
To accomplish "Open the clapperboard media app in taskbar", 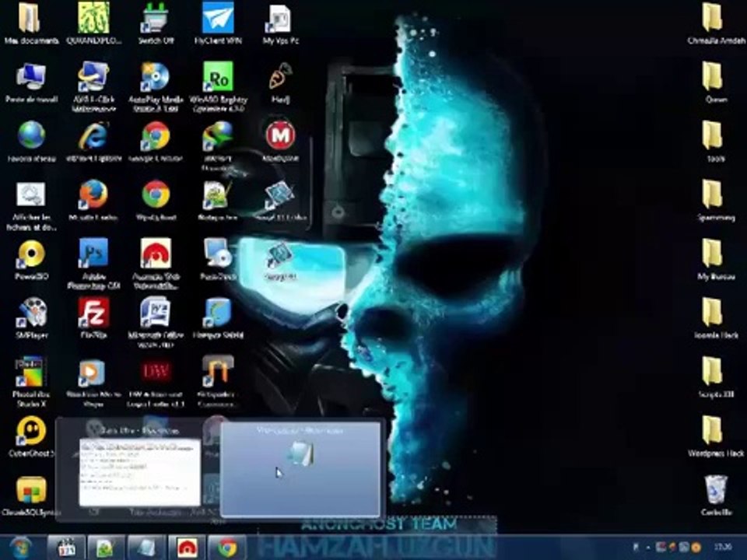I will (x=66, y=548).
